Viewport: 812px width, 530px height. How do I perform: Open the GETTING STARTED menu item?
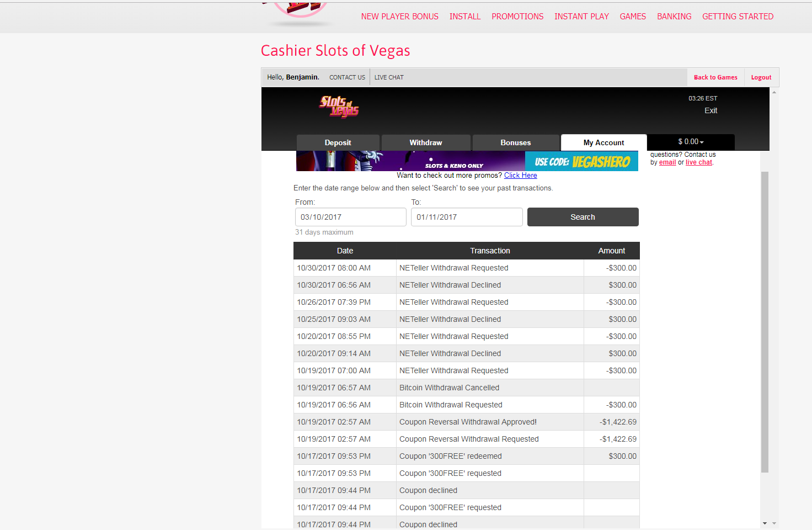tap(738, 17)
